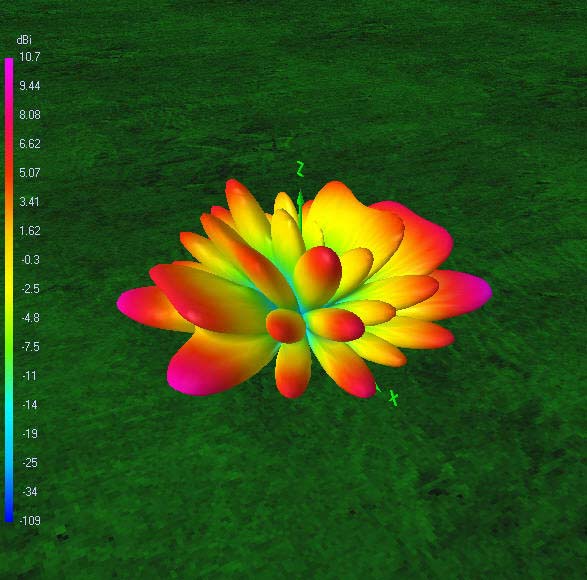
Task: Click the -7.5 gain legend label
Action: coord(30,347)
